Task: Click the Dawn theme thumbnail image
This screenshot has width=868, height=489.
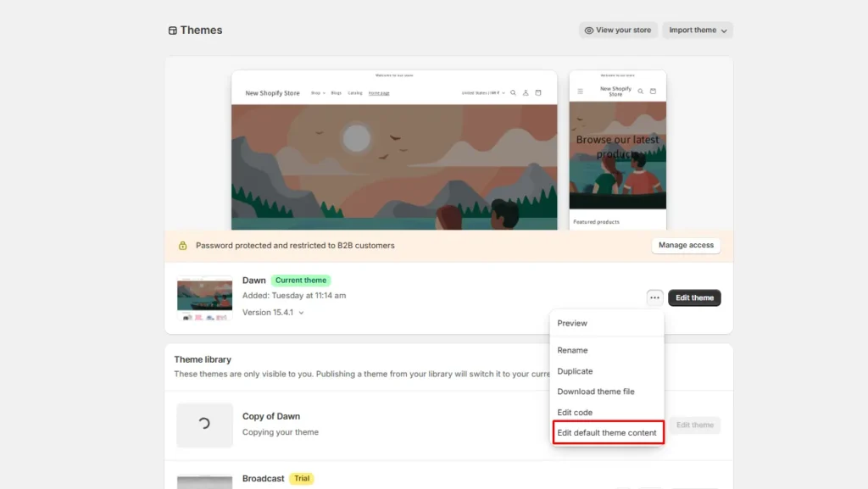Action: [x=203, y=298]
